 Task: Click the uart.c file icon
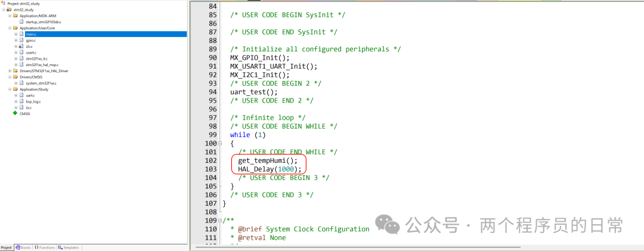tap(21, 95)
